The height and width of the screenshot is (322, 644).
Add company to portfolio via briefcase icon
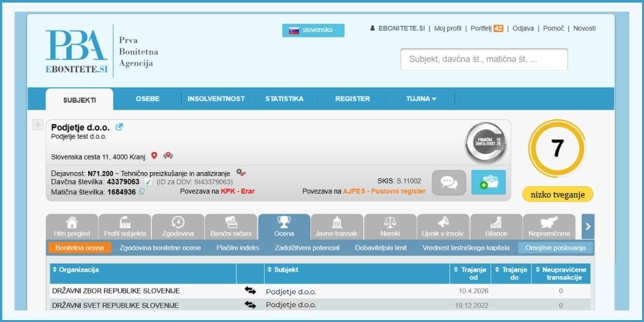click(488, 182)
